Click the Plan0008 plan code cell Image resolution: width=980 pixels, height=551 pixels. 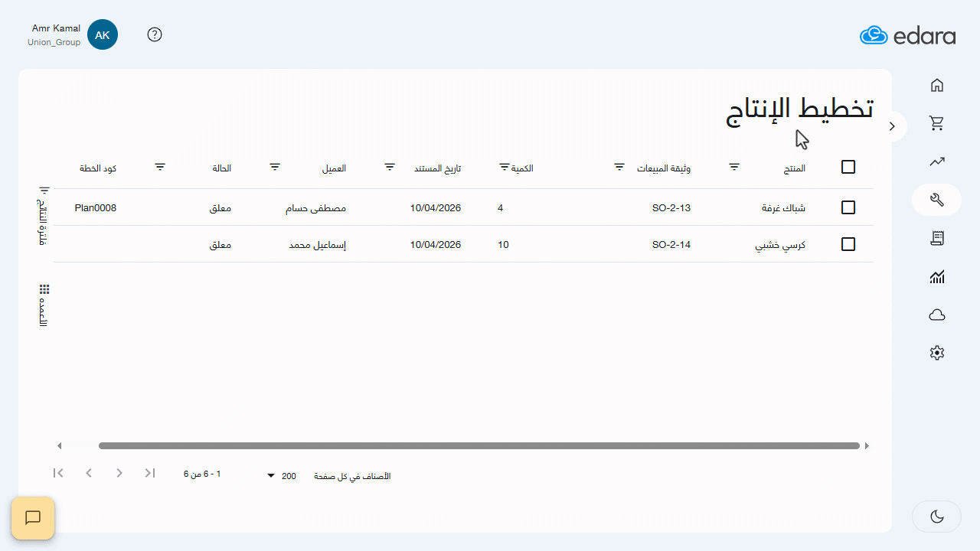point(96,207)
